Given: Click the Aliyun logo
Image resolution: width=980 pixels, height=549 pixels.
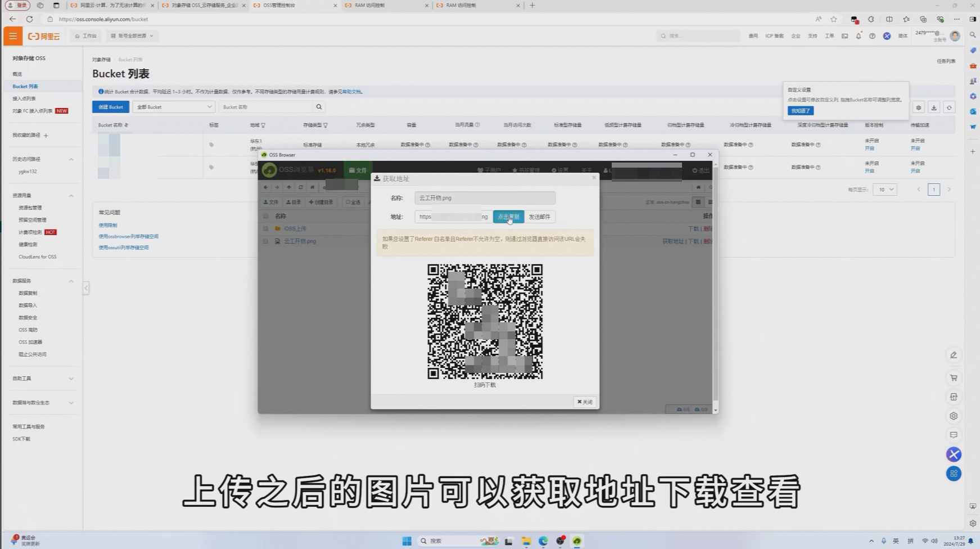Looking at the screenshot, I should [44, 36].
